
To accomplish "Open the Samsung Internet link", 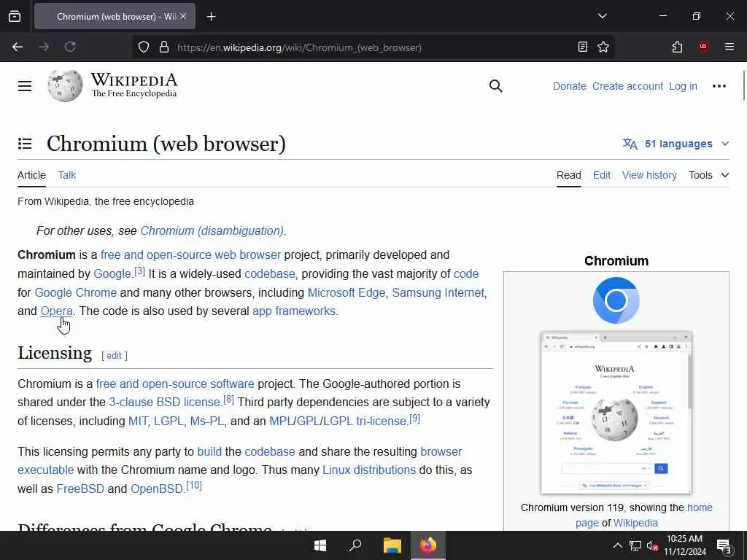I will pyautogui.click(x=438, y=292).
